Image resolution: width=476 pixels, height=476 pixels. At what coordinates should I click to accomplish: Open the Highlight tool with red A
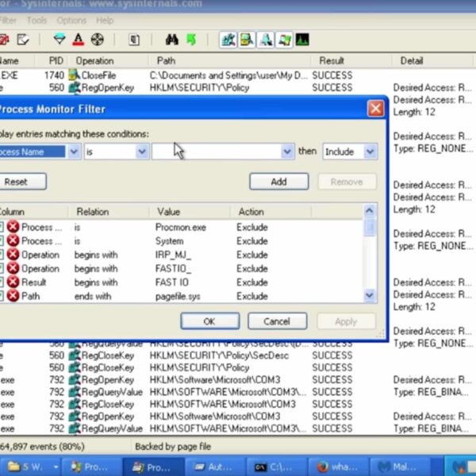(x=79, y=40)
